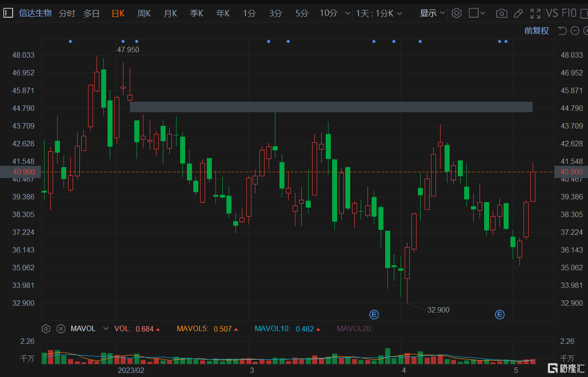
Task: Click the first blue diamond marker at chart top
Action: 70,41
